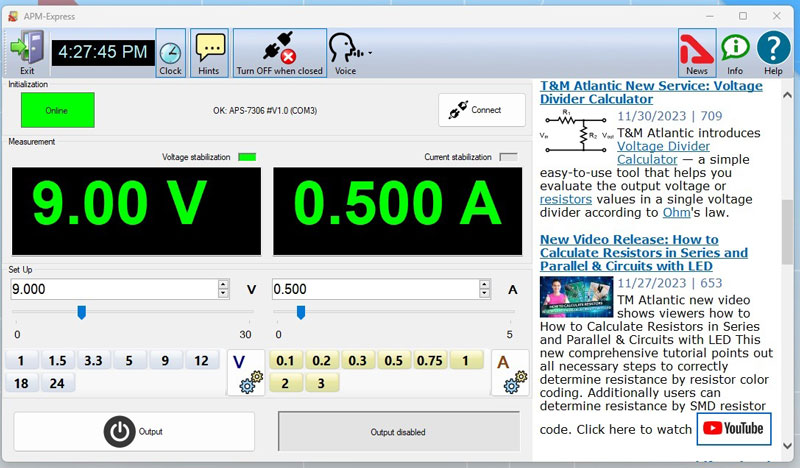Select the 1.5 V voltage preset
Screen dimensions: 800x468
pyautogui.click(x=57, y=360)
